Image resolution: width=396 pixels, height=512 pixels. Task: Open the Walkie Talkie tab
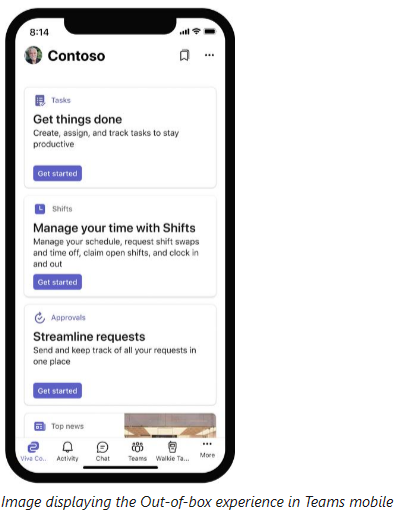pos(172,451)
